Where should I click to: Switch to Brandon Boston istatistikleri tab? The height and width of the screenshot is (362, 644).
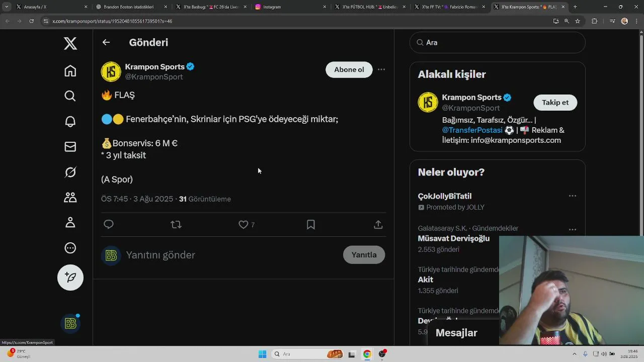(x=130, y=7)
